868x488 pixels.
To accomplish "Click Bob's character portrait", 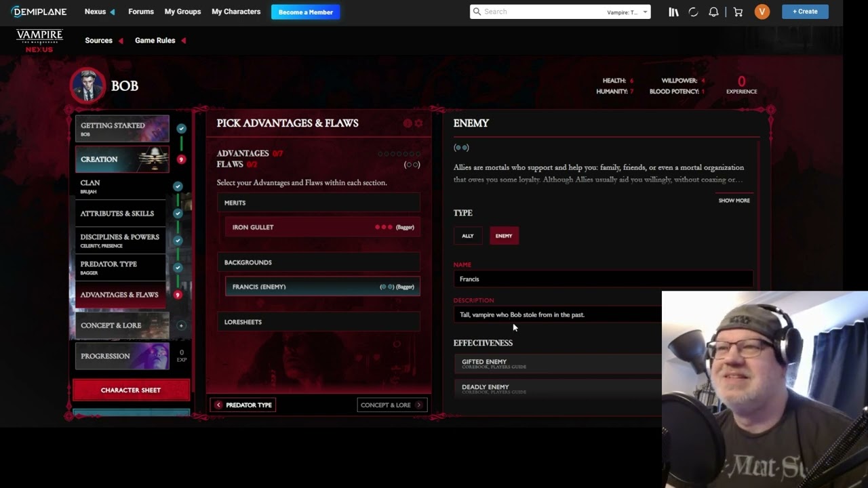I will tap(88, 86).
